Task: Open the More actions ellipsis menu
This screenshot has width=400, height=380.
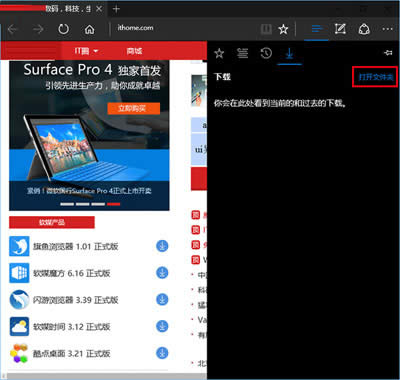Action: click(x=388, y=29)
